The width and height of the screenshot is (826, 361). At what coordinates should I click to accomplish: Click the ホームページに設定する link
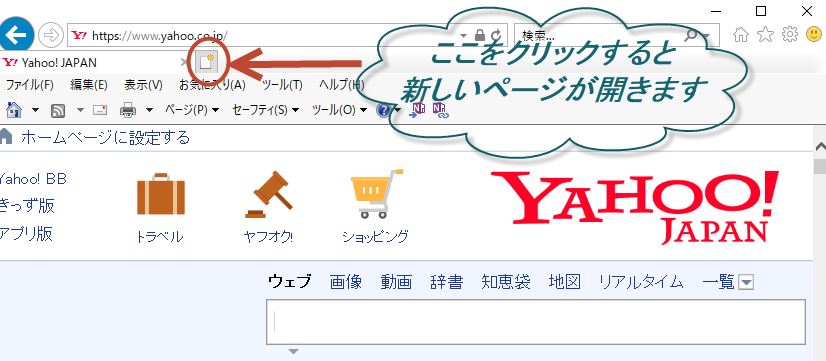105,138
